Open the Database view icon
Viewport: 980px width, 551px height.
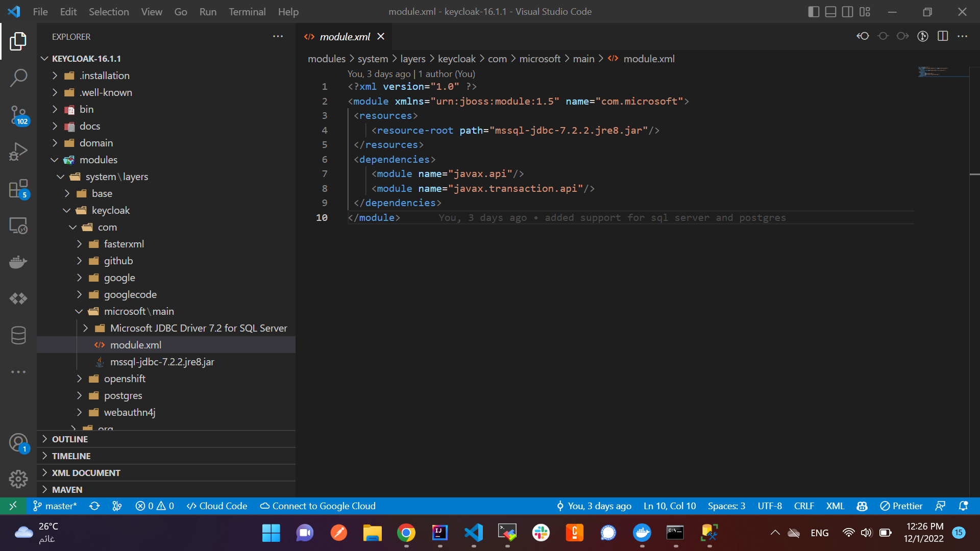(18, 335)
